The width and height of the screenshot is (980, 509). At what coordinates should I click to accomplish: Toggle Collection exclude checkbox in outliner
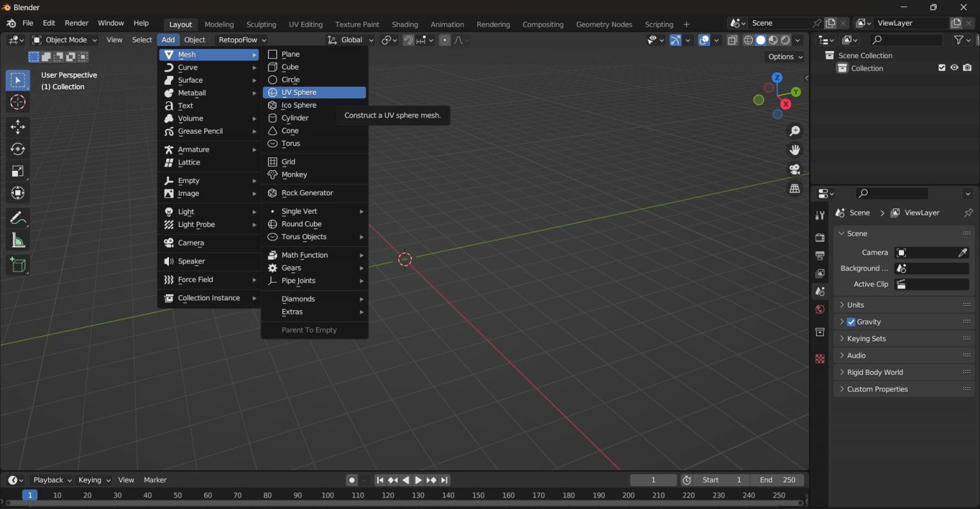[x=942, y=68]
